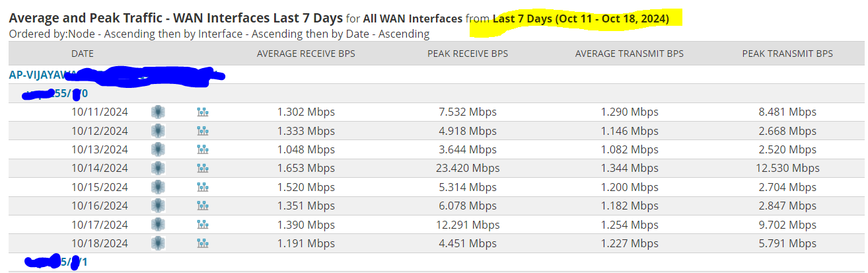This screenshot has width=868, height=273.
Task: Sort by Average Receive BPS column header
Action: pos(306,54)
